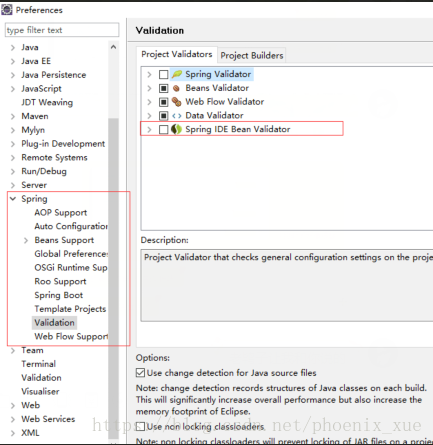Select OSGi Runtime Support item
The image size is (433, 445).
click(71, 268)
